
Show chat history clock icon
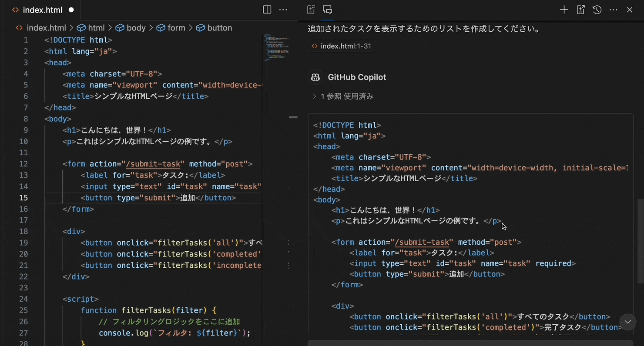coord(597,10)
